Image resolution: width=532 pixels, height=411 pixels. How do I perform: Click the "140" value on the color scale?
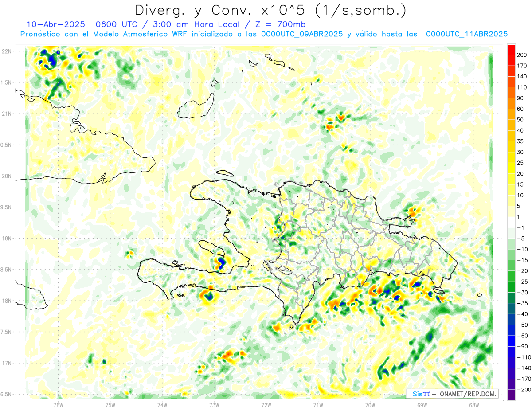coord(522,76)
